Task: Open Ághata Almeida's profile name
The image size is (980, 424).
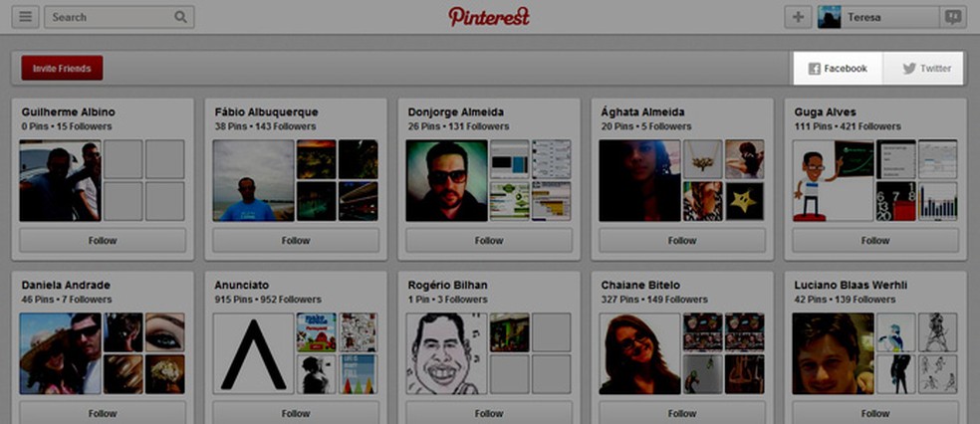Action: pyautogui.click(x=642, y=112)
